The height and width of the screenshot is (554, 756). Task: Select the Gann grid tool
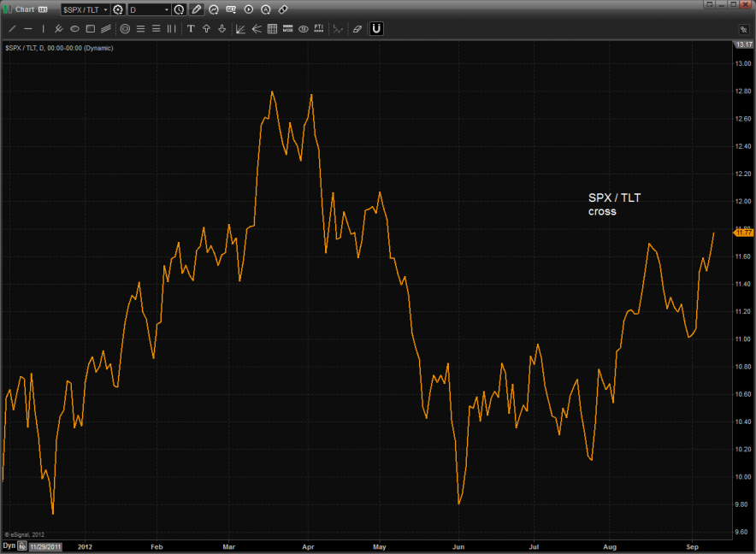coord(273,29)
